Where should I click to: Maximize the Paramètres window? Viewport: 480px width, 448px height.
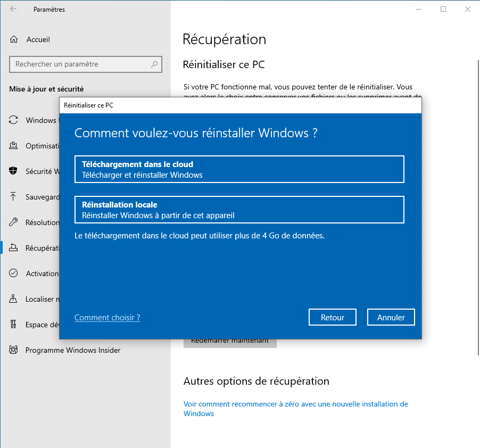click(443, 9)
